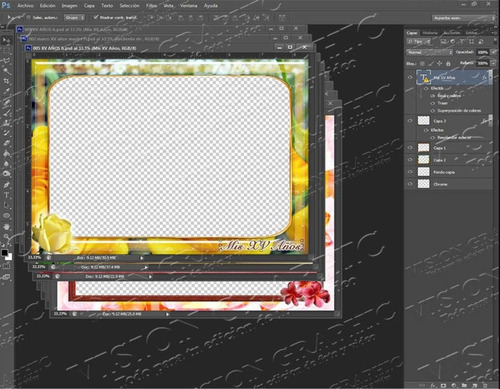The image size is (500, 389).
Task: Select the Move tool in the toolbox
Action: [x=6, y=41]
